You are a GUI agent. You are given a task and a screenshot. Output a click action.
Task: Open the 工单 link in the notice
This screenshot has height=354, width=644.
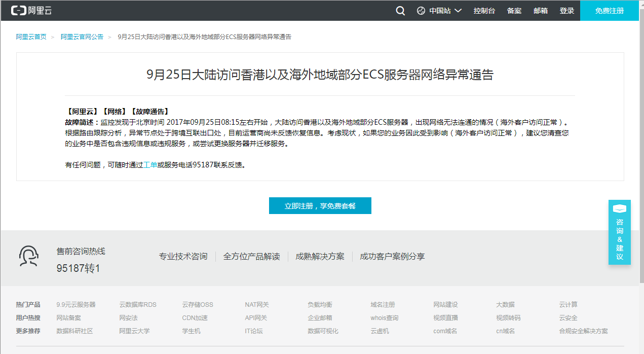pyautogui.click(x=150, y=165)
